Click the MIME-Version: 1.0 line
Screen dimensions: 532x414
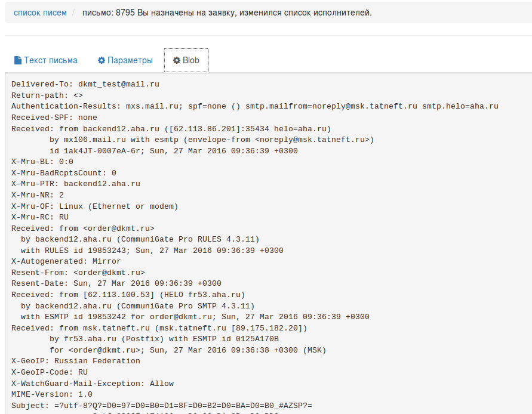point(52,394)
